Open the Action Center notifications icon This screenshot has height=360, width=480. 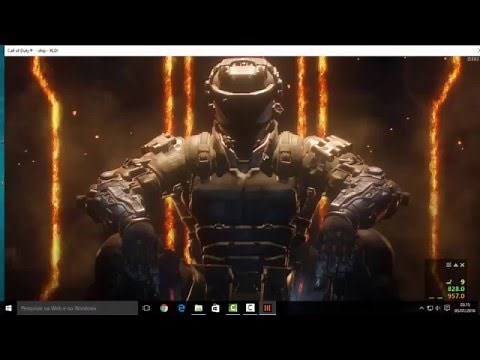[x=447, y=308]
